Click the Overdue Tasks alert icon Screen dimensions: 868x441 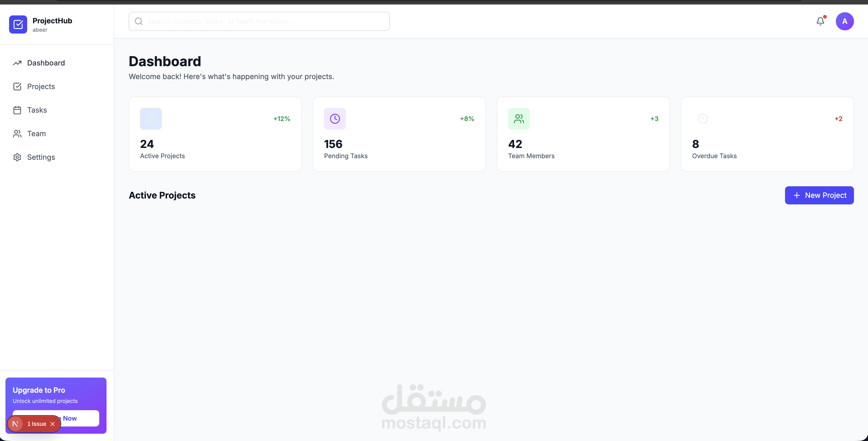[703, 119]
